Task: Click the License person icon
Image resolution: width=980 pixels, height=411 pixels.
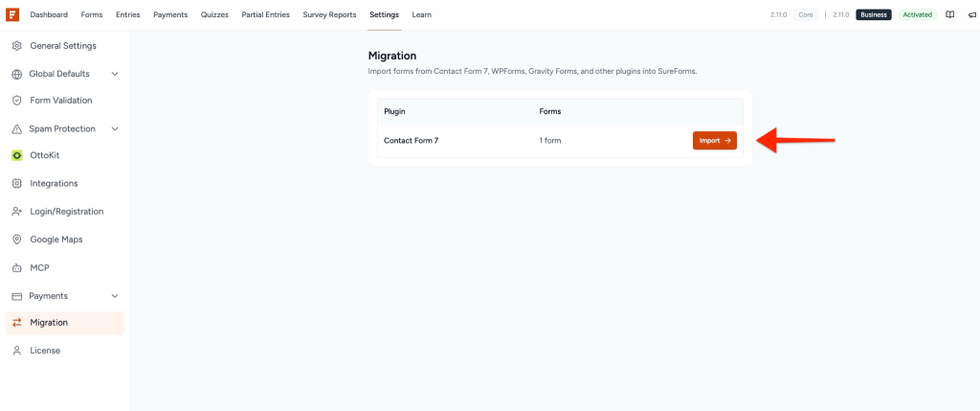Action: pyautogui.click(x=17, y=351)
